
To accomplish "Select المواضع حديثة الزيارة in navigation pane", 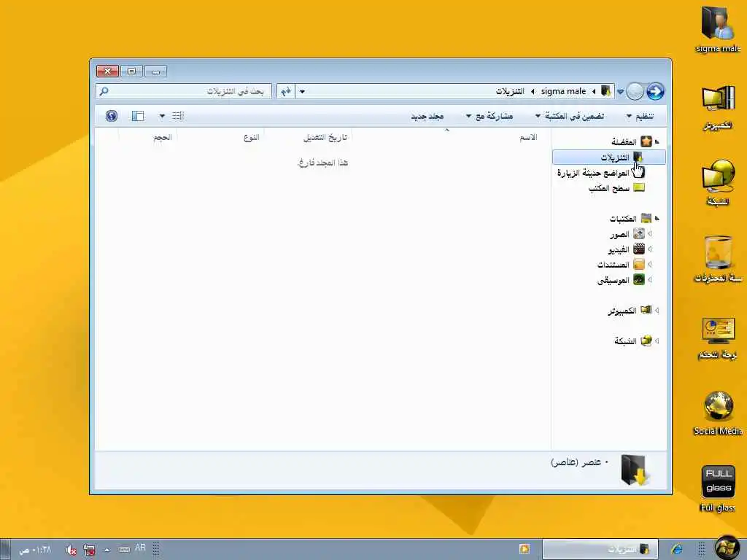I will click(592, 172).
